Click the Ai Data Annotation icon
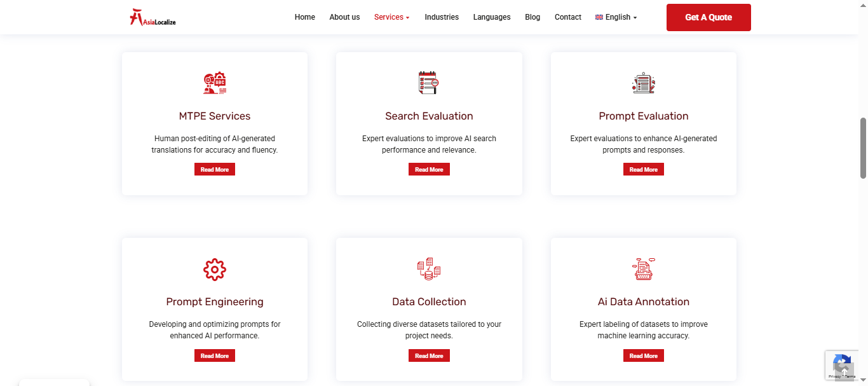The width and height of the screenshot is (868, 386). 644,269
